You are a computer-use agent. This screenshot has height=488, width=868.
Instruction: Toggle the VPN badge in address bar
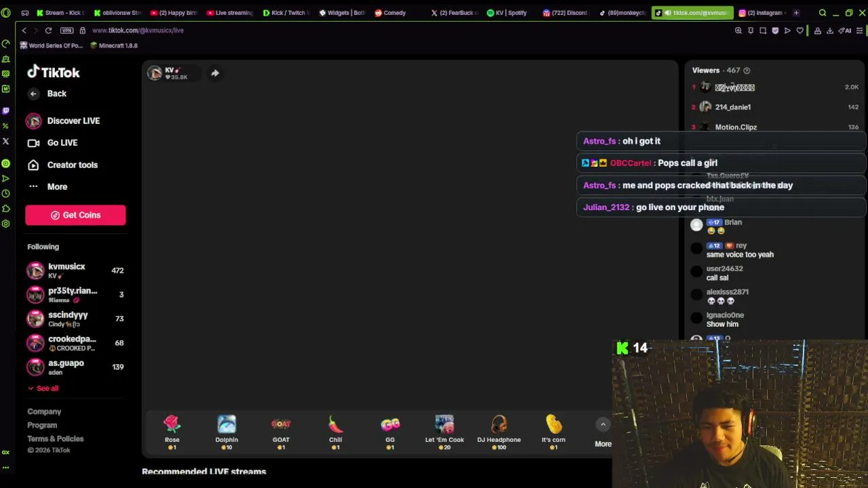(66, 30)
